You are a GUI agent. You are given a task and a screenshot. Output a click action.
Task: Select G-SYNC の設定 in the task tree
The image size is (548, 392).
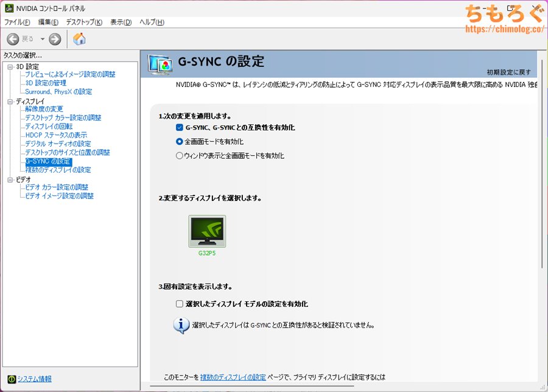[x=49, y=161]
